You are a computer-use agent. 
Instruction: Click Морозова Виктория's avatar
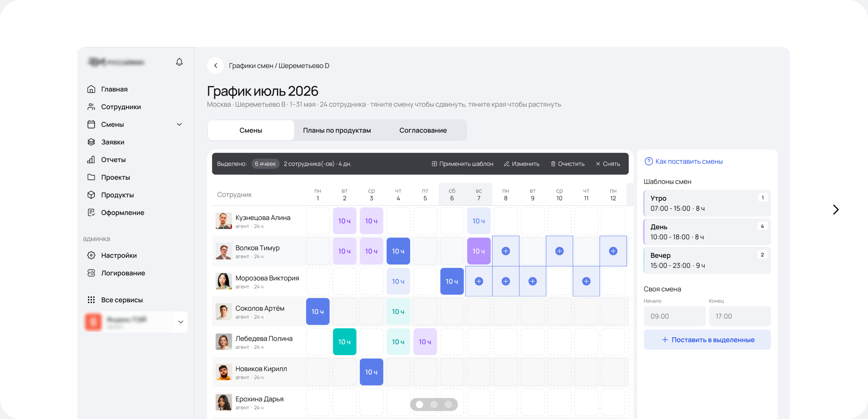click(224, 282)
